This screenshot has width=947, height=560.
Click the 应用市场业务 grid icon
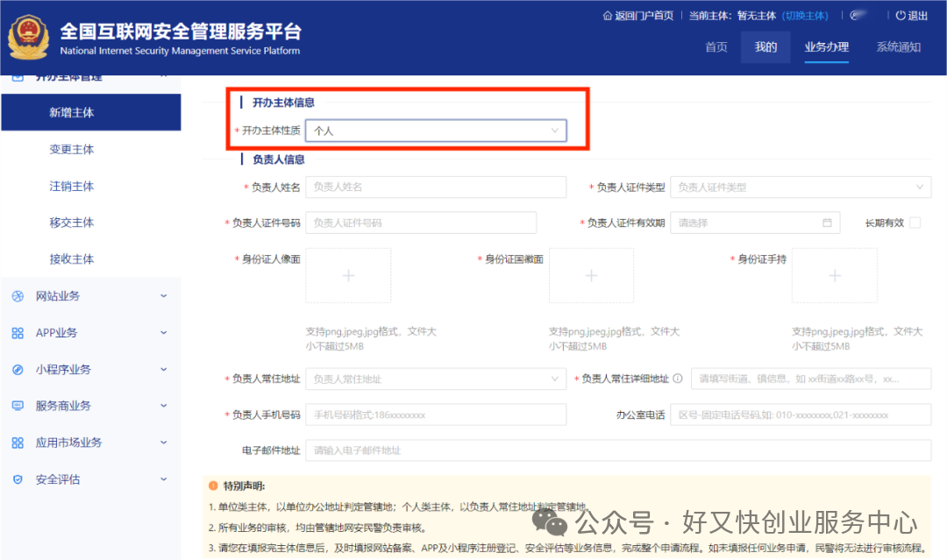pyautogui.click(x=18, y=443)
